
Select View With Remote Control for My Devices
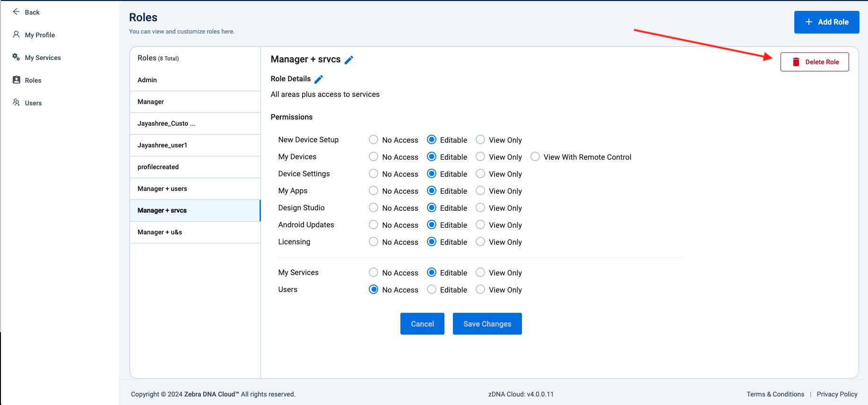point(535,157)
